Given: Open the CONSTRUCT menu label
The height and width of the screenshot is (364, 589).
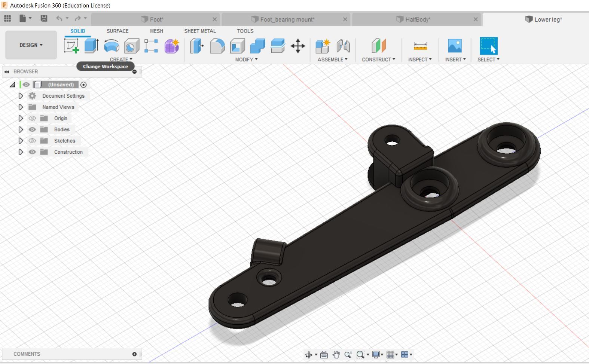Looking at the screenshot, I should (x=378, y=59).
